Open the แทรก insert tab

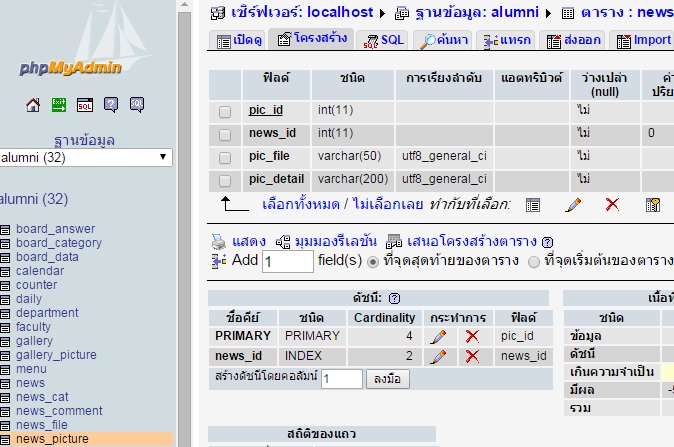(506, 40)
